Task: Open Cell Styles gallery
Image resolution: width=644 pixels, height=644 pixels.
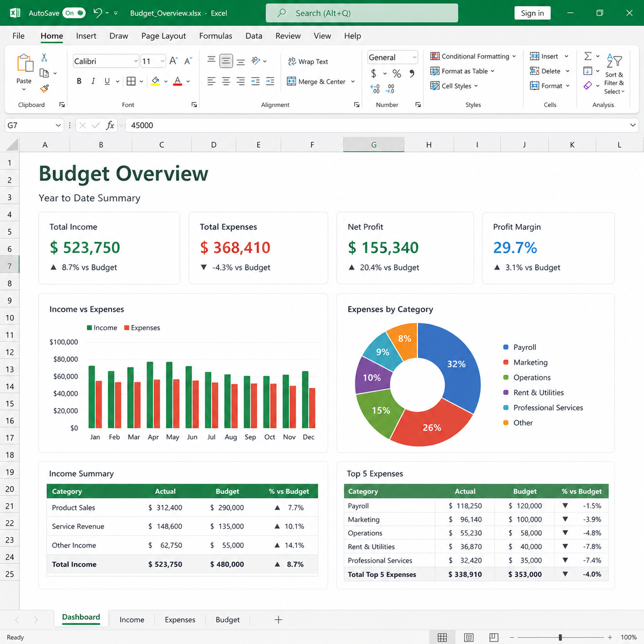Action: click(454, 86)
